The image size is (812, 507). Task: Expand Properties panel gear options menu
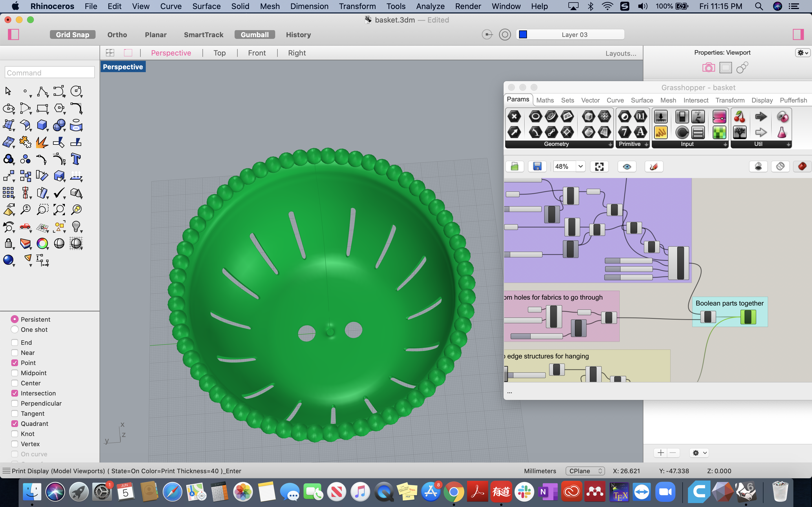tap(803, 53)
